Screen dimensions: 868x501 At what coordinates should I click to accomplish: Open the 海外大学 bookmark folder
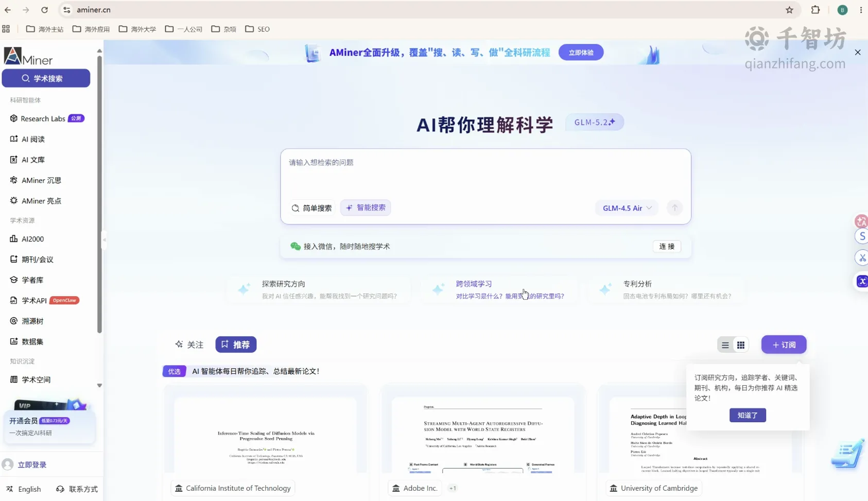click(x=137, y=29)
